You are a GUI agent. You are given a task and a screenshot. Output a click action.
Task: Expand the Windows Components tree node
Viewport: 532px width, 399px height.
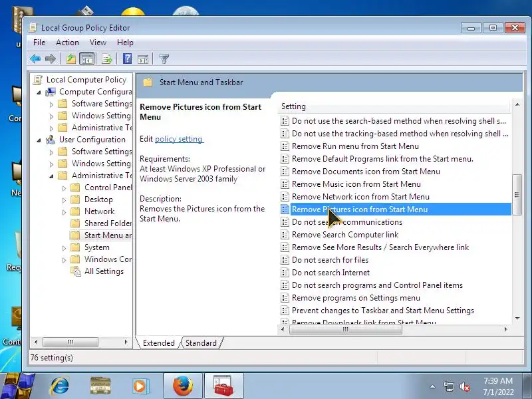click(x=64, y=260)
